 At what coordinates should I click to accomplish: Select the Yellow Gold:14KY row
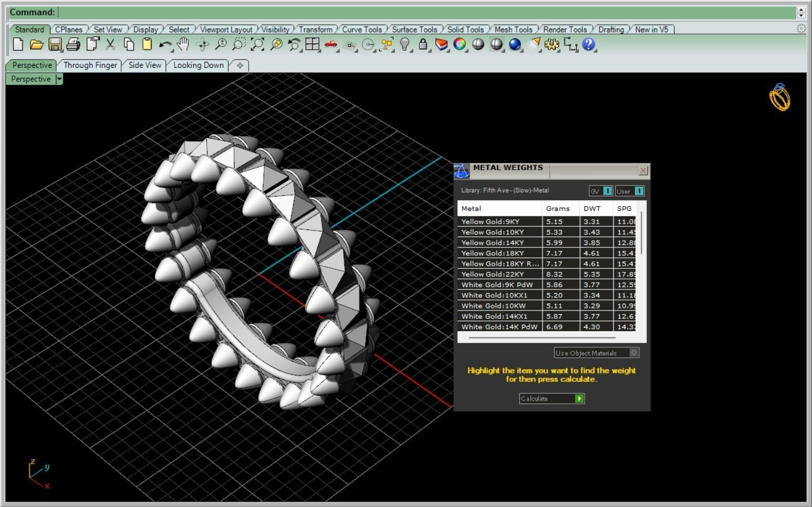547,243
